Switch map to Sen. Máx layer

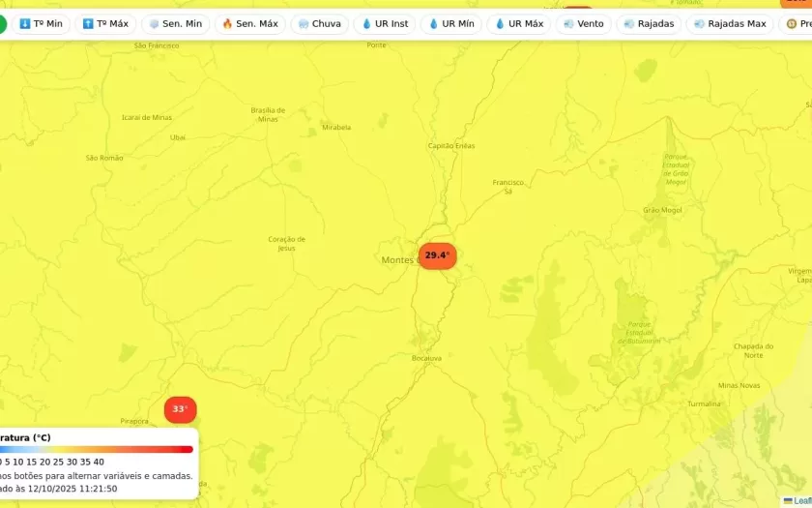coord(250,24)
